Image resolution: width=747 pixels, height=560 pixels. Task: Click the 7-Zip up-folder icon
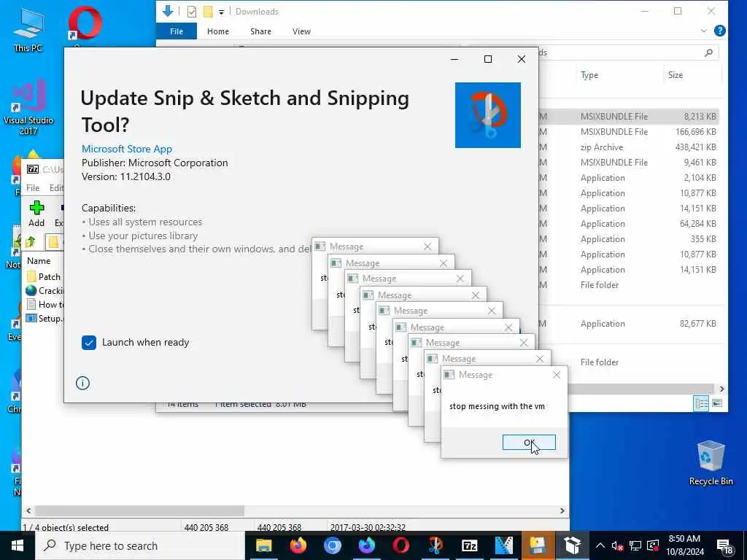(31, 242)
